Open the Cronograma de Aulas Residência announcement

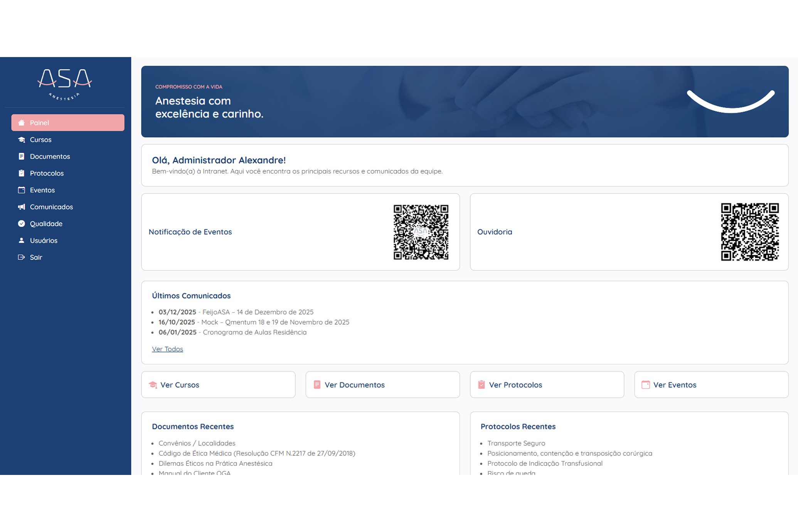point(232,332)
